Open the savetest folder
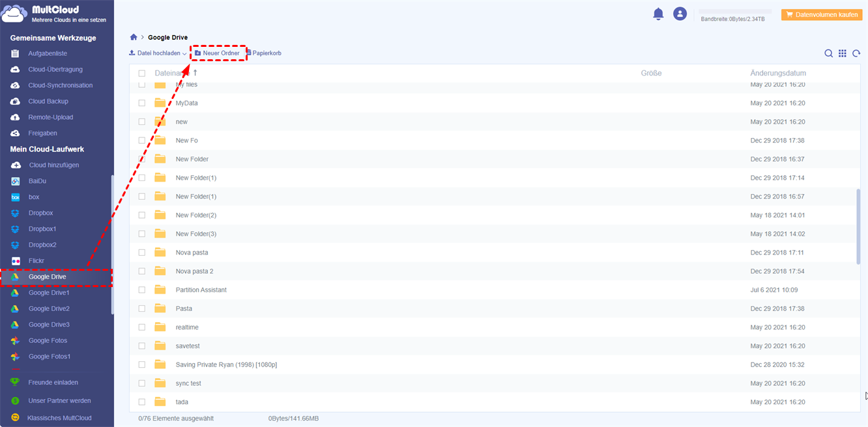Screen dimensions: 868x427 pos(188,346)
